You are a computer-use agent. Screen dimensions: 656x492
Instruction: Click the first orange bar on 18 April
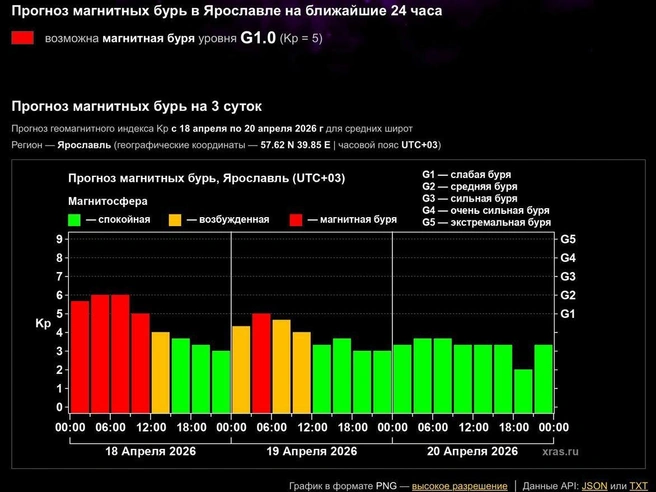click(161, 372)
